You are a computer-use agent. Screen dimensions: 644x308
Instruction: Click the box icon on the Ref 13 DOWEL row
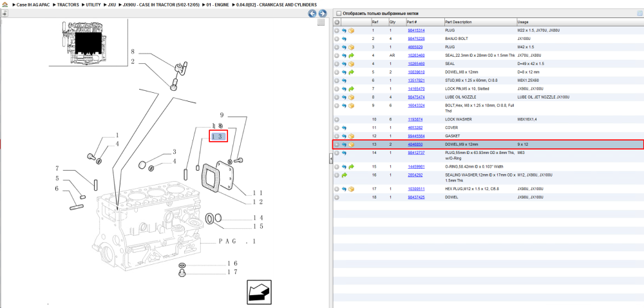click(x=352, y=144)
